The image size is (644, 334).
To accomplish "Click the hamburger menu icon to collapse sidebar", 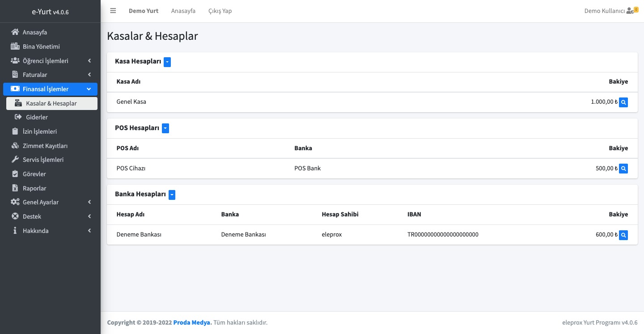I will (113, 11).
